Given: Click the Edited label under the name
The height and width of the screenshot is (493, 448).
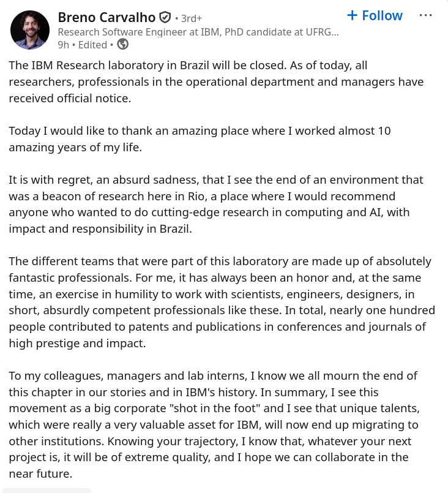Looking at the screenshot, I should point(94,44).
